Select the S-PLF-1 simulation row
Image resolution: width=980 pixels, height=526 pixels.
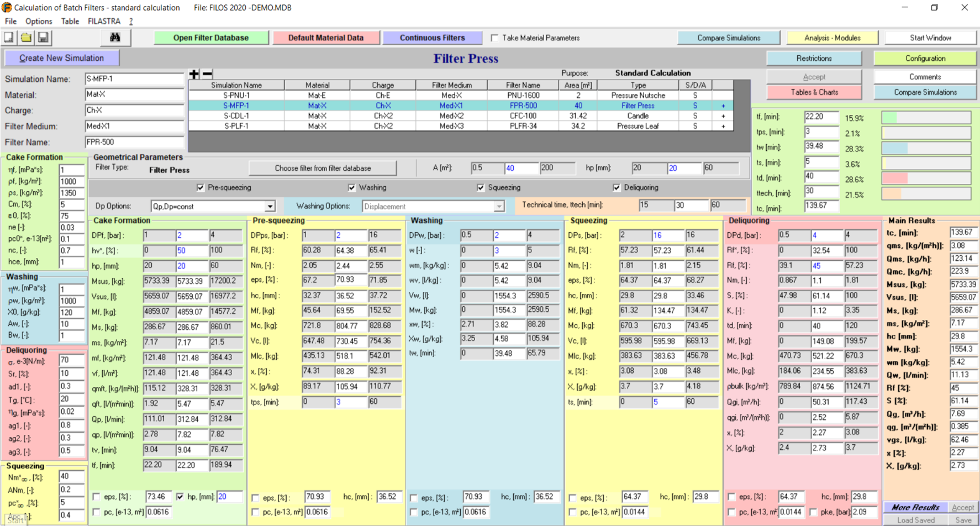pyautogui.click(x=461, y=126)
